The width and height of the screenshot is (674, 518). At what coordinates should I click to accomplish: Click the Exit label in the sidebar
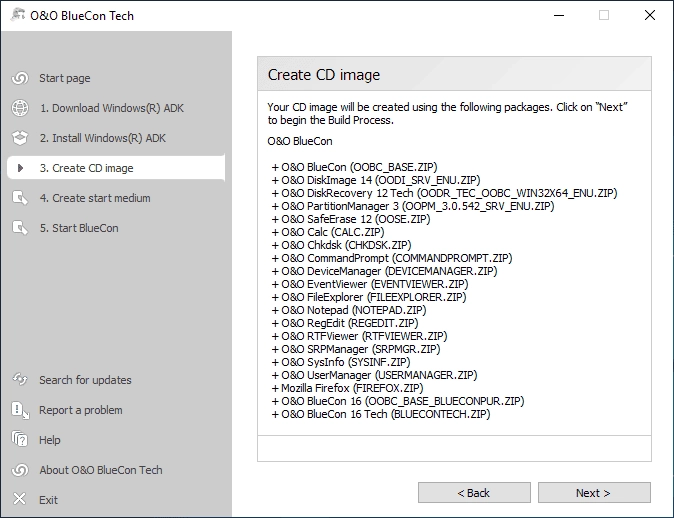click(48, 500)
